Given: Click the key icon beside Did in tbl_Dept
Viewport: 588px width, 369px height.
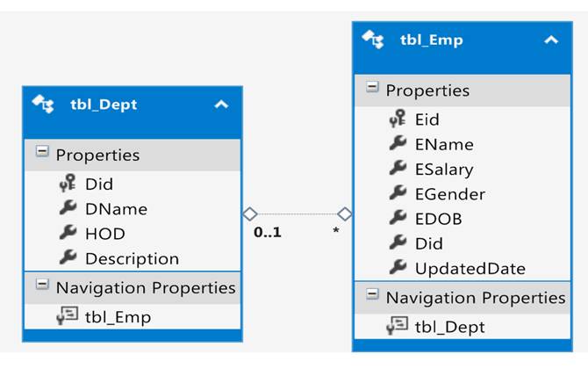Looking at the screenshot, I should 68,184.
